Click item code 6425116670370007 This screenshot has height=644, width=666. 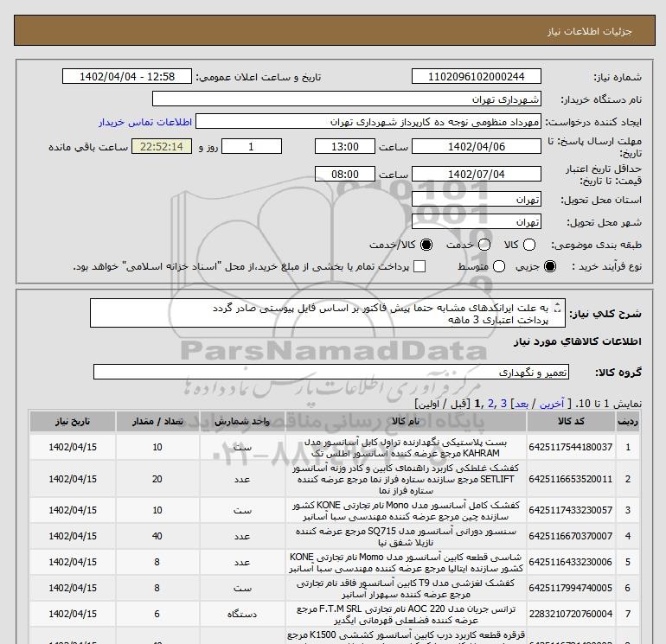click(571, 536)
